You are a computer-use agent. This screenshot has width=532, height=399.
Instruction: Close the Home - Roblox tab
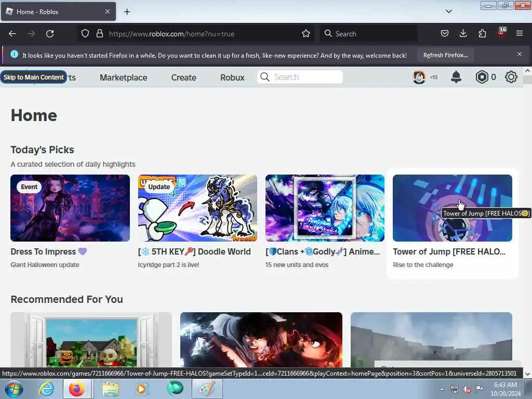(x=107, y=11)
